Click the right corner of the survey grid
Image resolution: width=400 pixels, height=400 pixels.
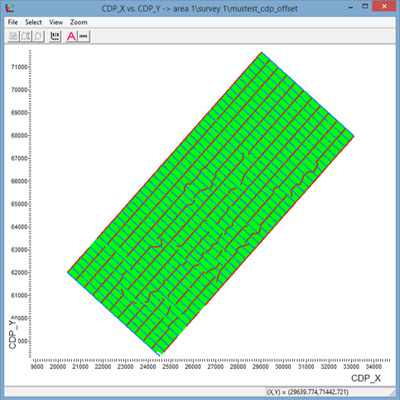(353, 136)
